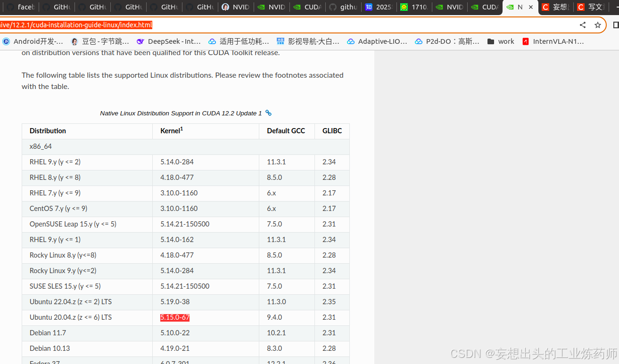Click GCC value 8.3.0

click(274, 348)
